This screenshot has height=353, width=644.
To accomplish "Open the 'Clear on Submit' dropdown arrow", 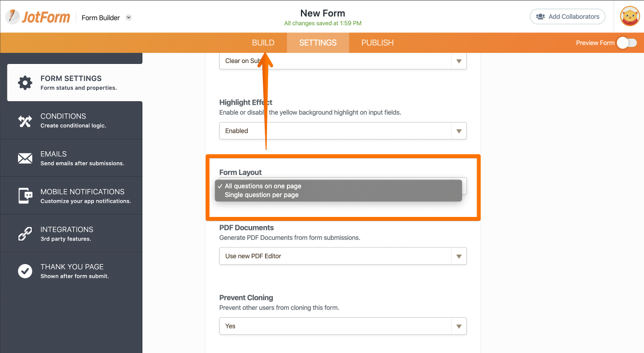I will 459,61.
